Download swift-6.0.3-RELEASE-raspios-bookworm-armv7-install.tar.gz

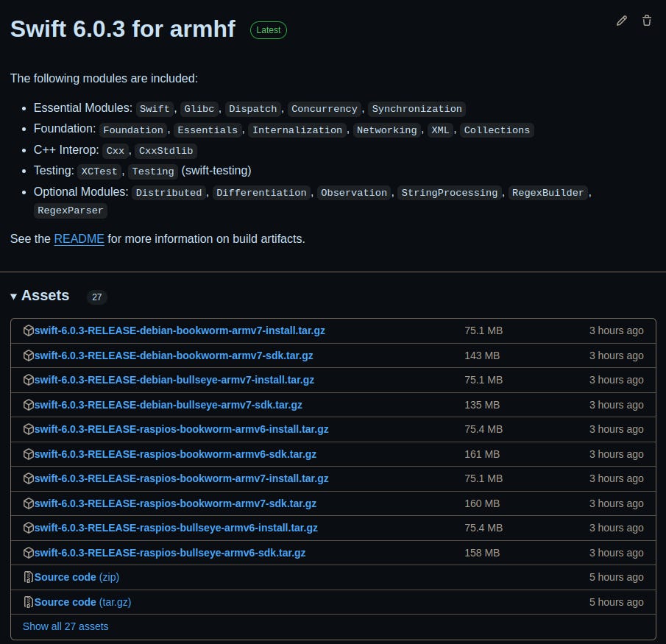click(x=181, y=478)
